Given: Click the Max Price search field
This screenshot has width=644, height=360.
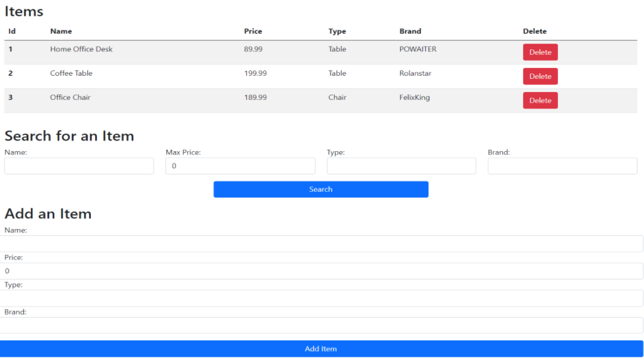Looking at the screenshot, I should tap(240, 165).
